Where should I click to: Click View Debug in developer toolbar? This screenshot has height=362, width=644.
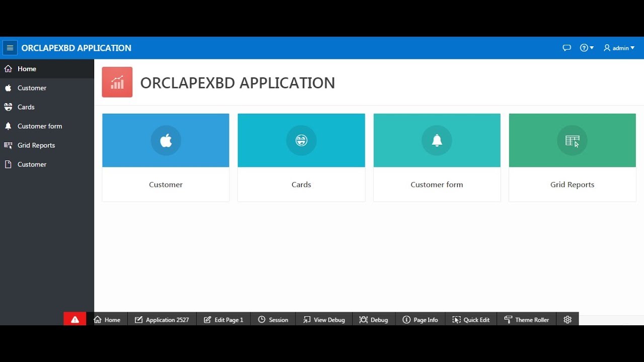[x=324, y=320]
